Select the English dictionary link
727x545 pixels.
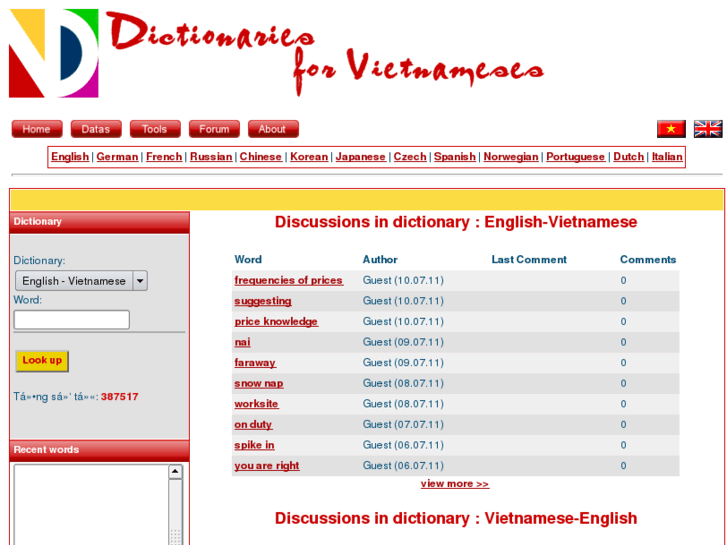(70, 157)
